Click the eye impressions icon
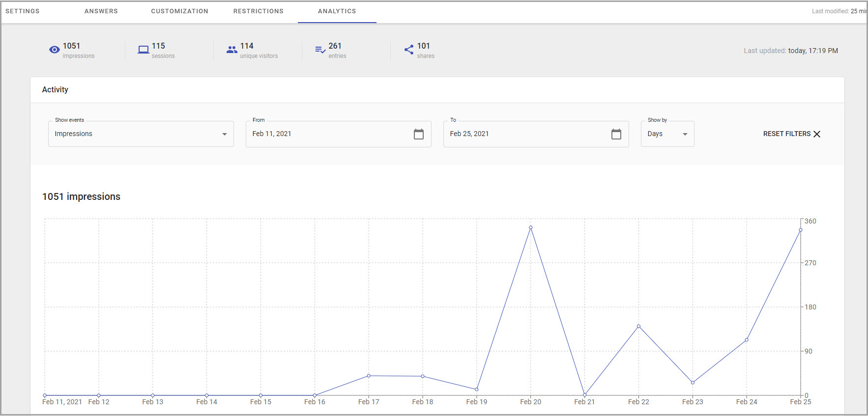This screenshot has height=416, width=868. pos(55,50)
